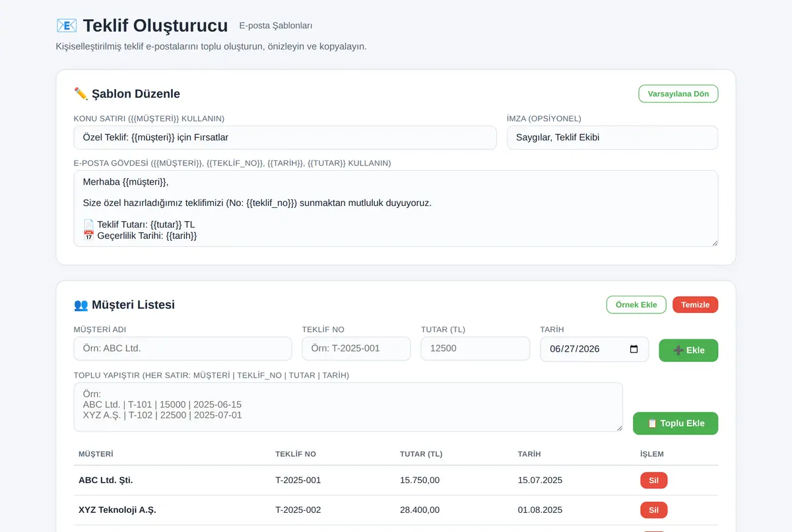Click the Teklif No column header in the table
The image size is (792, 532).
(296, 454)
